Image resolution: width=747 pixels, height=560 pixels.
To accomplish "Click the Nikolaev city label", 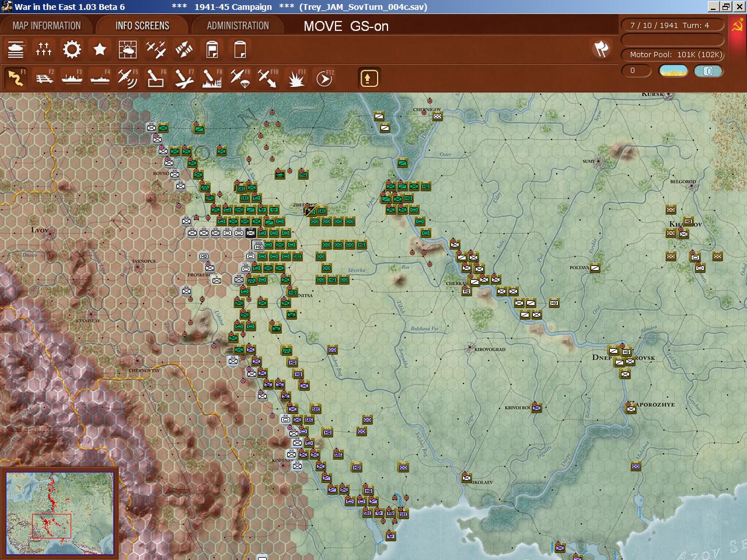I will (481, 482).
